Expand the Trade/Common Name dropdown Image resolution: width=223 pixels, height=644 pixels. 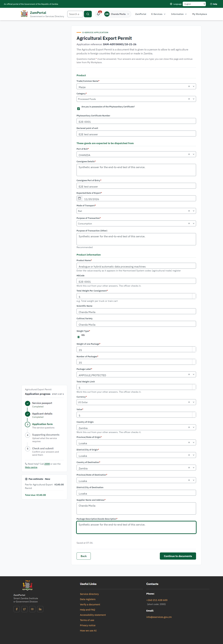coord(193,86)
